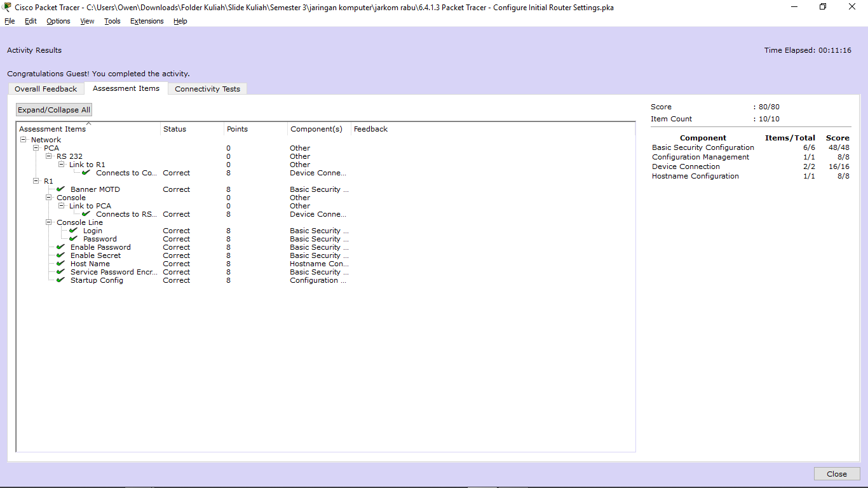Click the Startup Config checkmark icon
Image resolution: width=868 pixels, height=488 pixels.
pos(61,280)
